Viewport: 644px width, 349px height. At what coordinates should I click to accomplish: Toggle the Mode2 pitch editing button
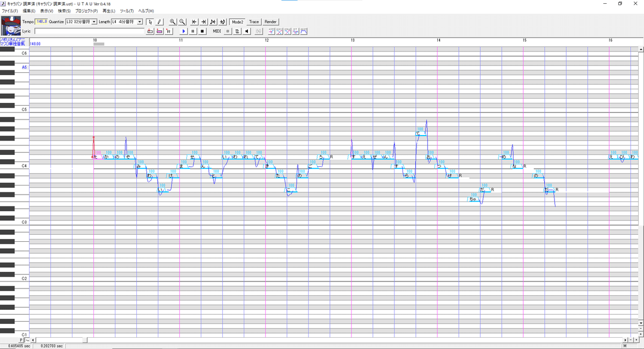tap(237, 22)
